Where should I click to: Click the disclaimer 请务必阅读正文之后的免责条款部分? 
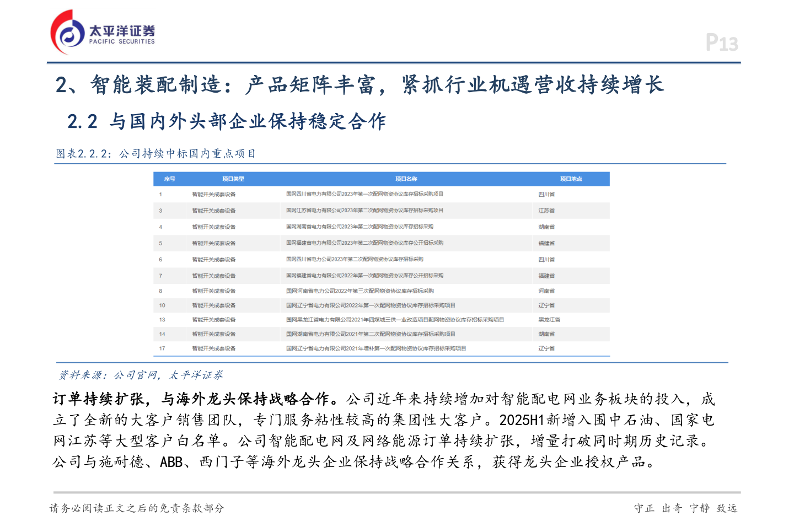coord(137,508)
